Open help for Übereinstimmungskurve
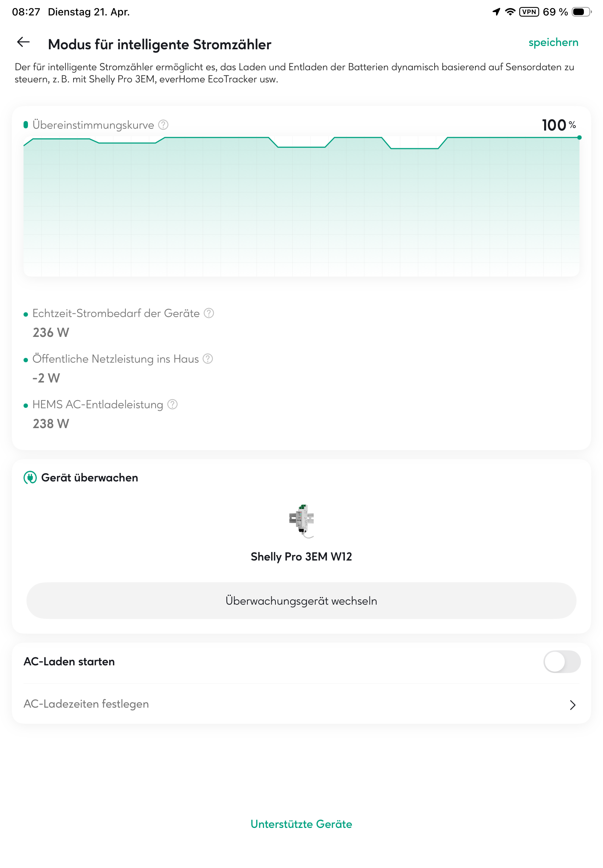The image size is (603, 868). pyautogui.click(x=163, y=125)
